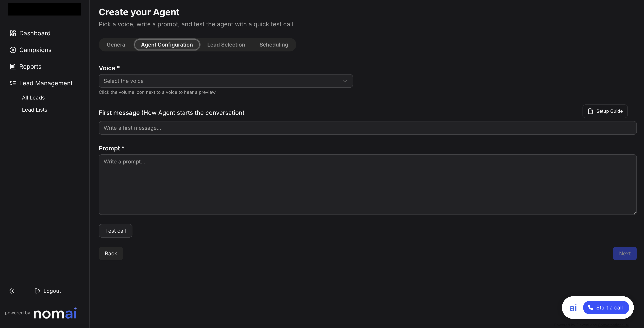Screen dimensions: 644x328
Task: Click the voice dropdown chevron arrow
Action: point(345,81)
